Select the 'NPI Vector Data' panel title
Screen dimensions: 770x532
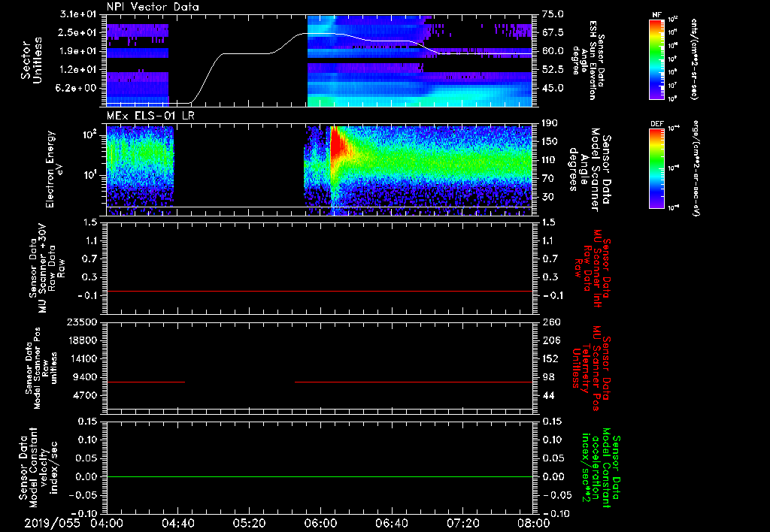click(153, 7)
